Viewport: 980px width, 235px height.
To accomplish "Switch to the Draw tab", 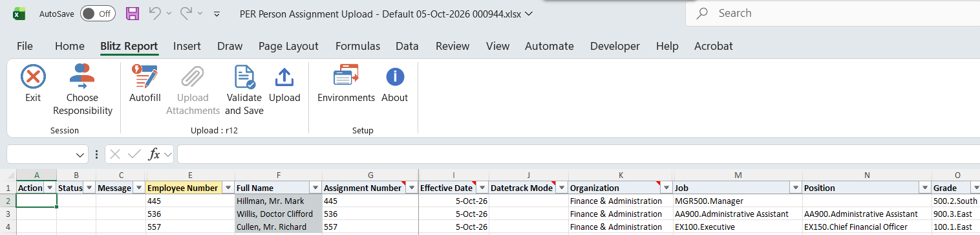I will (229, 46).
